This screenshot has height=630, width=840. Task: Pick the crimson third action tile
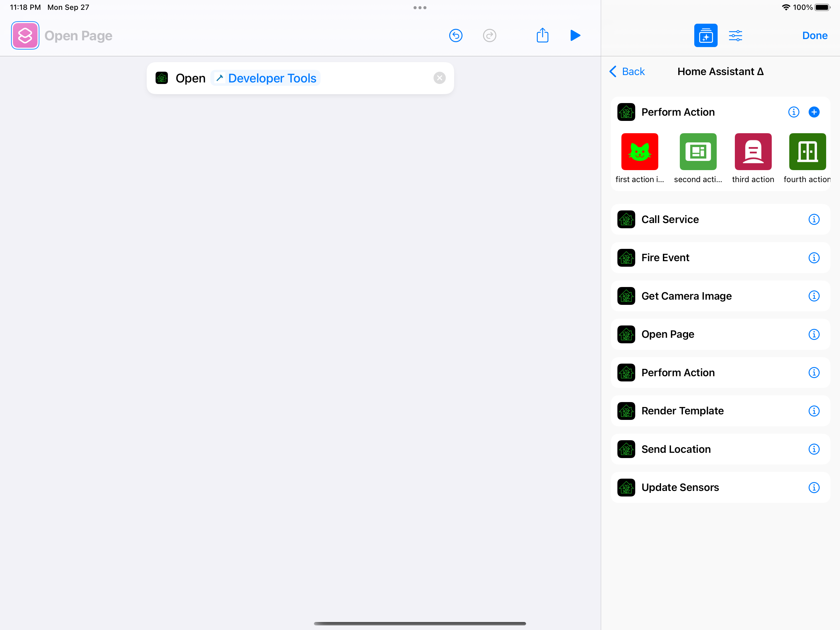pos(753,152)
